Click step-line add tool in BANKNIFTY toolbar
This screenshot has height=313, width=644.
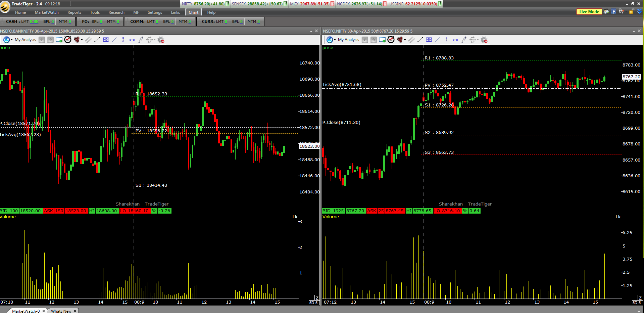[141, 40]
